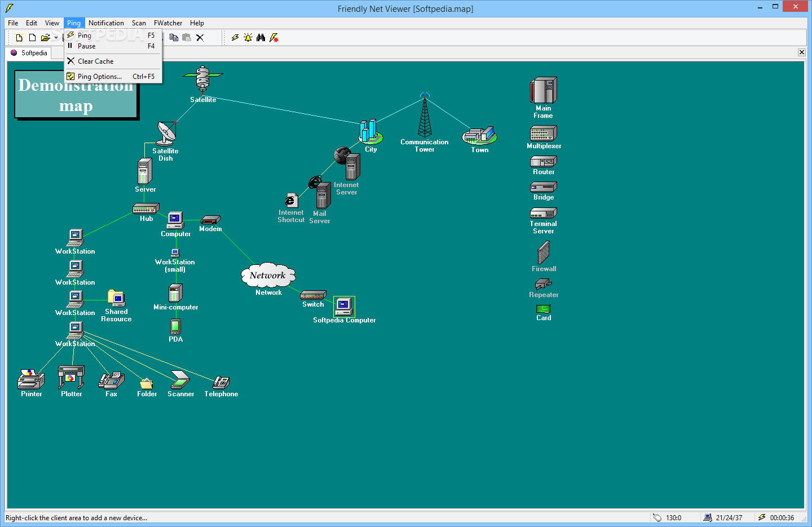The image size is (812, 527).
Task: Select the Modem device icon
Action: click(x=210, y=220)
